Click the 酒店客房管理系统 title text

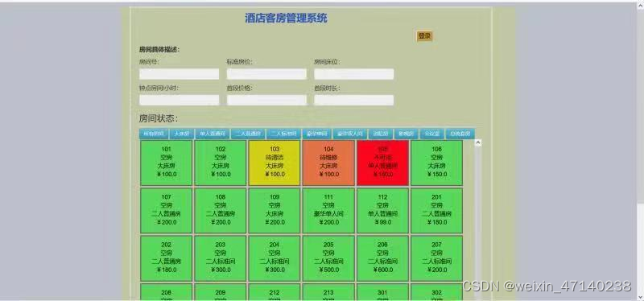(287, 18)
